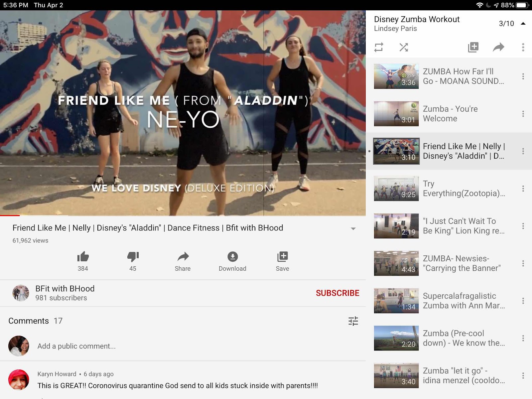Open the Disney Zumba Workout playlist title
532x399 pixels.
point(417,19)
